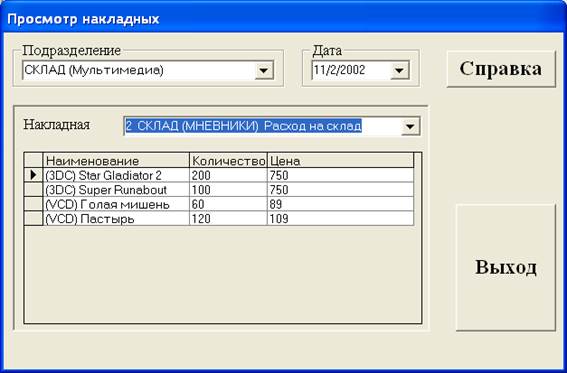Screen dimensions: 567x373
Task: Click the row selector with the arrow marker
Action: pyautogui.click(x=33, y=175)
